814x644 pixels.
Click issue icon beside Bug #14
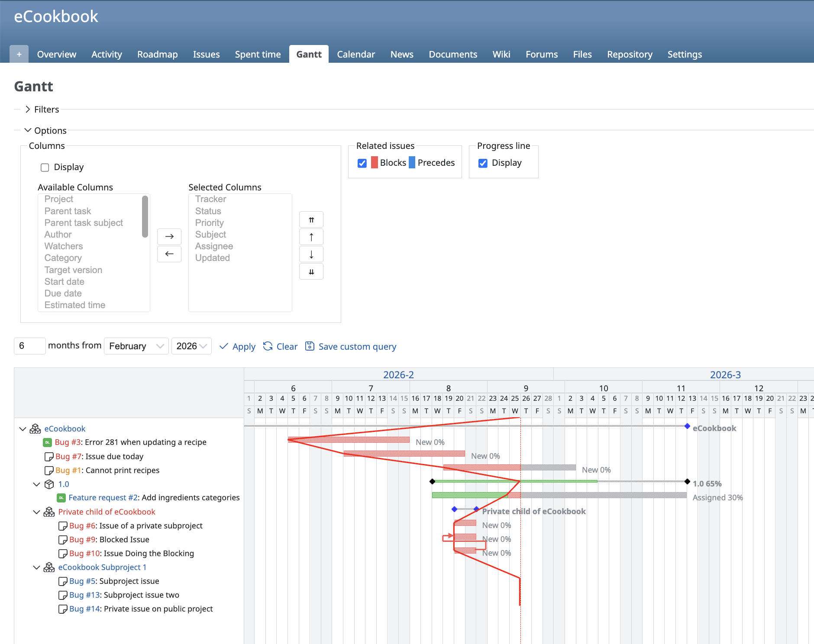63,609
